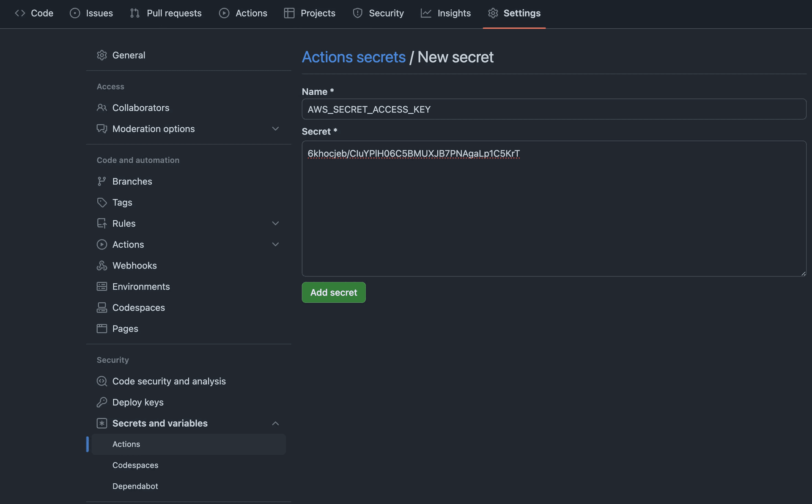Click the Environments server icon
Viewport: 812px width, 504px height.
[x=101, y=287]
